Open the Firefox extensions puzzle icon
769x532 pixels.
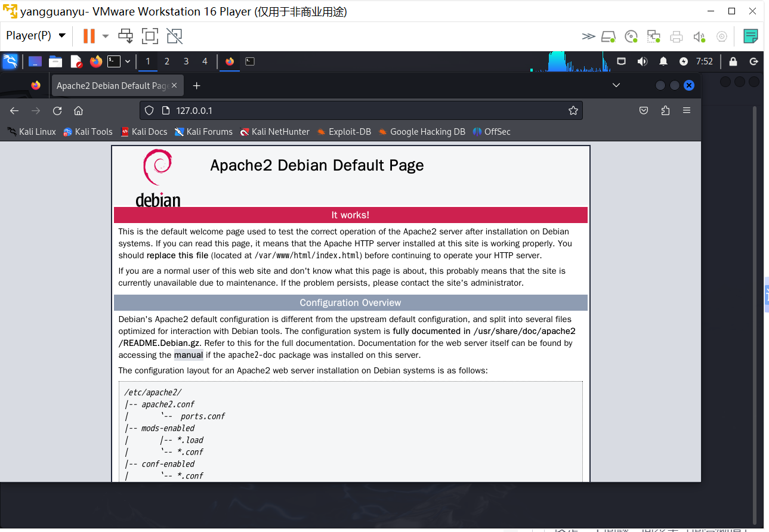tap(665, 110)
